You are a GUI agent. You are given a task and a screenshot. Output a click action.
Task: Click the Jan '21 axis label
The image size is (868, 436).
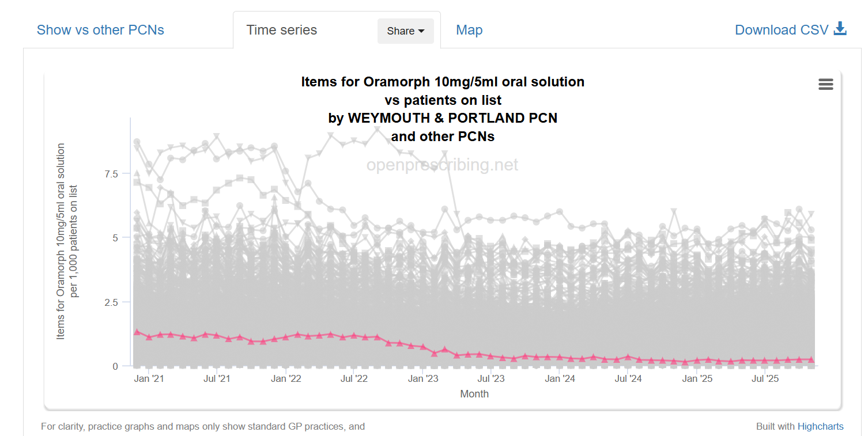coord(150,378)
